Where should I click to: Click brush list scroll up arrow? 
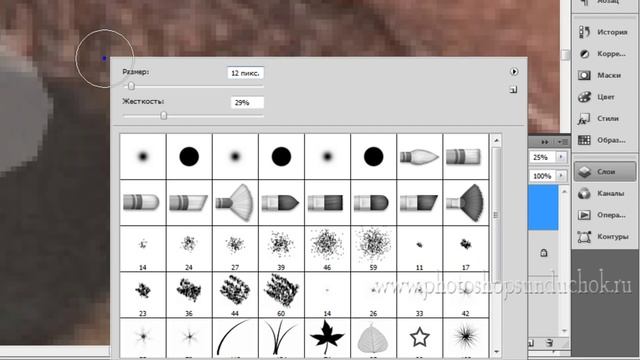pyautogui.click(x=496, y=140)
